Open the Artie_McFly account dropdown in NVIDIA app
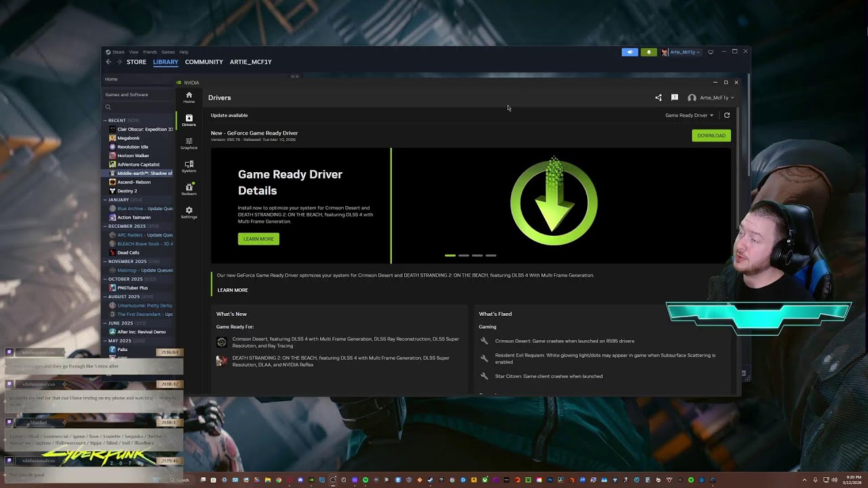Screen dimensions: 868x488 pyautogui.click(x=711, y=98)
